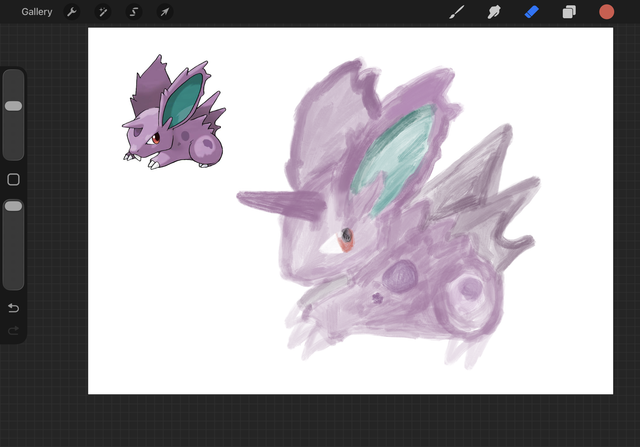Click the teal ear of the painting
640x447 pixels.
pyautogui.click(x=394, y=159)
